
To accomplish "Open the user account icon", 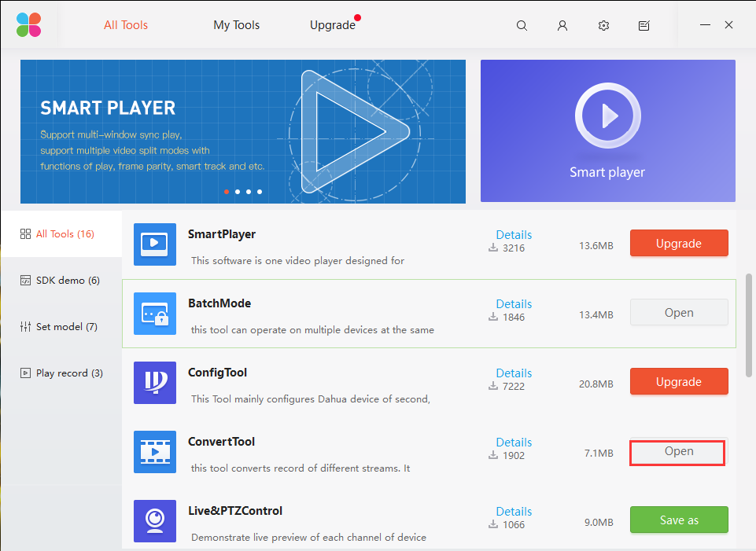I will [562, 25].
